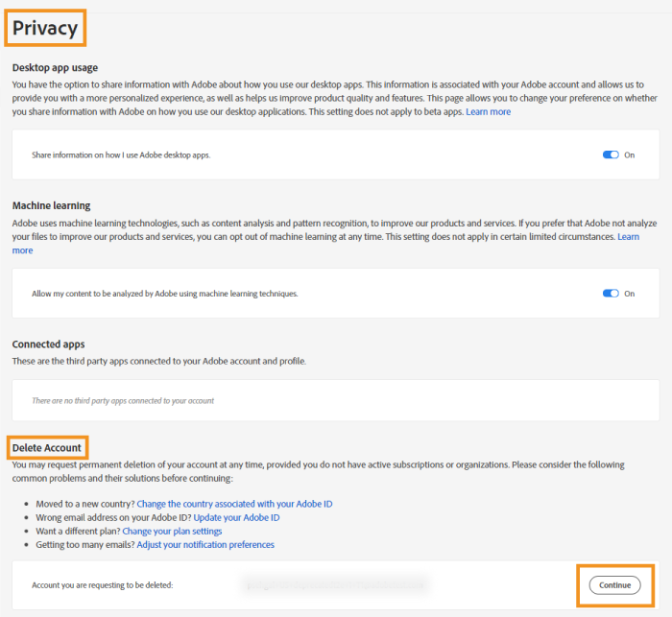The image size is (672, 617).
Task: Click the Desktop app usage heading
Action: [x=55, y=68]
